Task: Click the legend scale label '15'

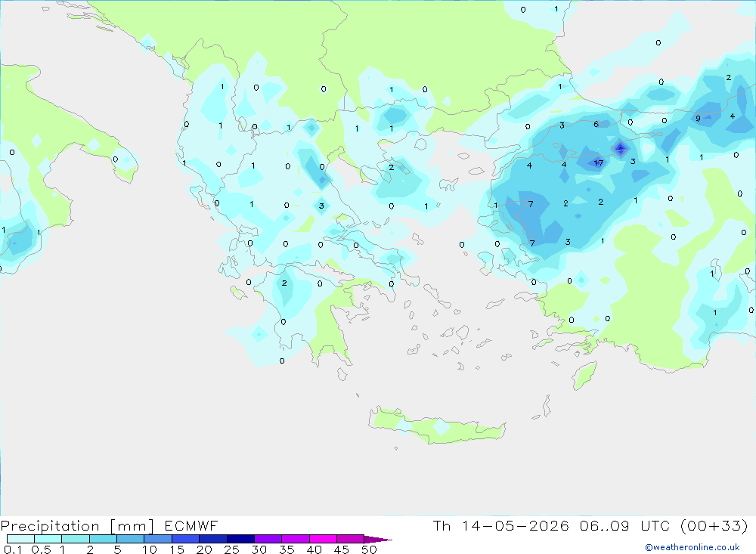Action: tap(177, 549)
